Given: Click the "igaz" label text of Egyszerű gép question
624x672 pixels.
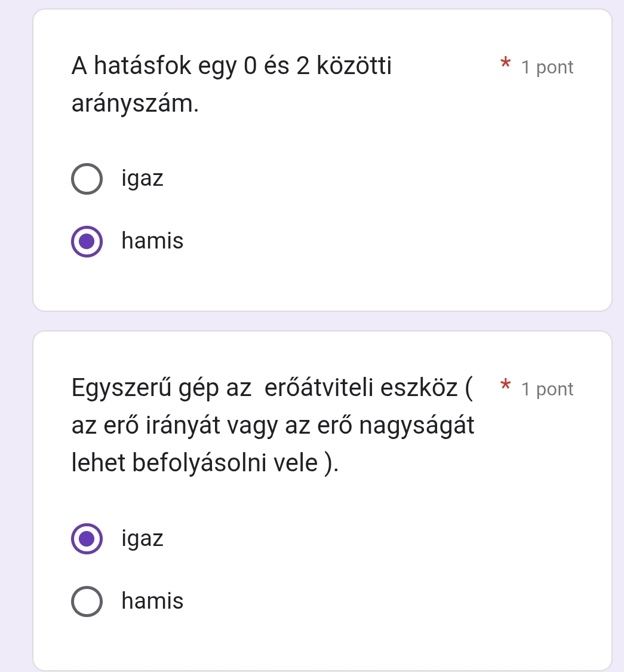Looking at the screenshot, I should (x=142, y=539).
